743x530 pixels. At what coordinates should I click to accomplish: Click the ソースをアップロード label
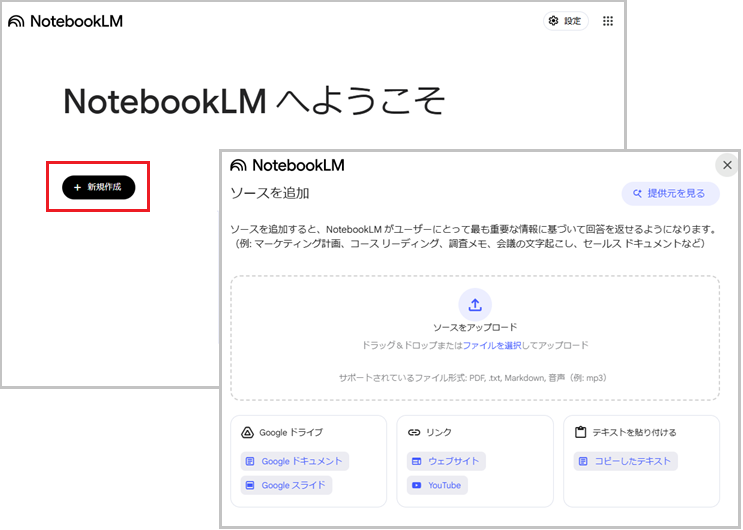pyautogui.click(x=475, y=327)
